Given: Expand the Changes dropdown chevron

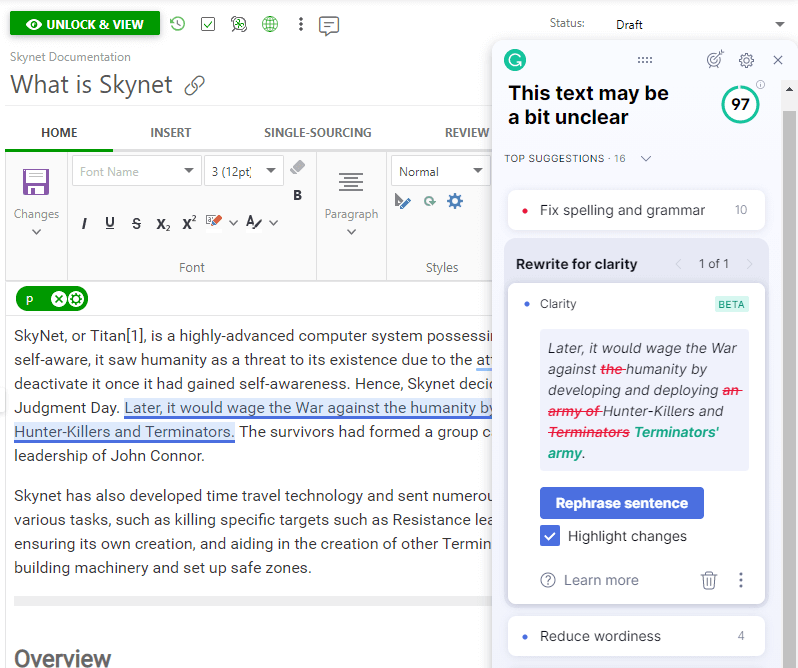Looking at the screenshot, I should tap(36, 232).
